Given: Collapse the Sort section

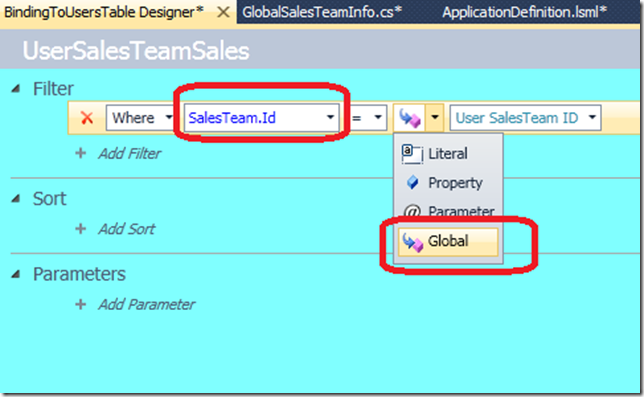Looking at the screenshot, I should pos(16,199).
